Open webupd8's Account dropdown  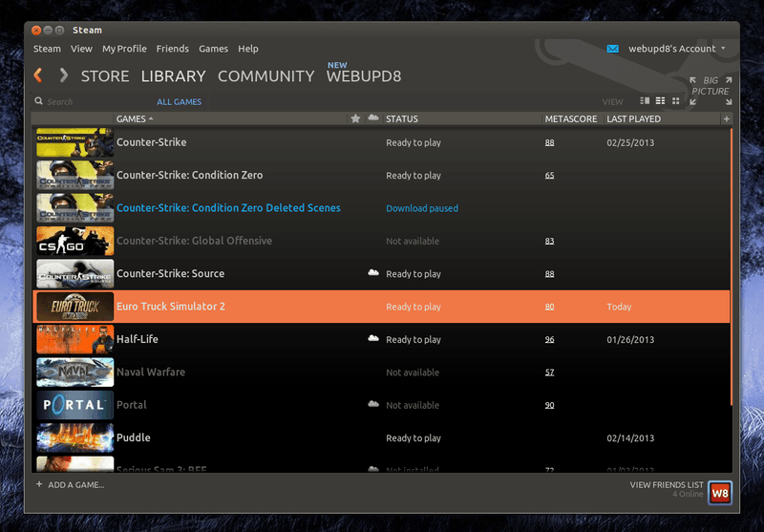coord(677,49)
